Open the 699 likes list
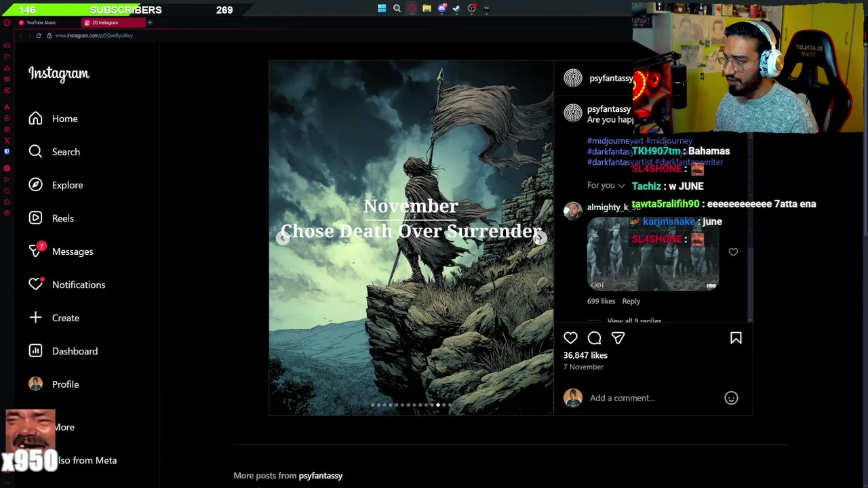 click(x=601, y=301)
